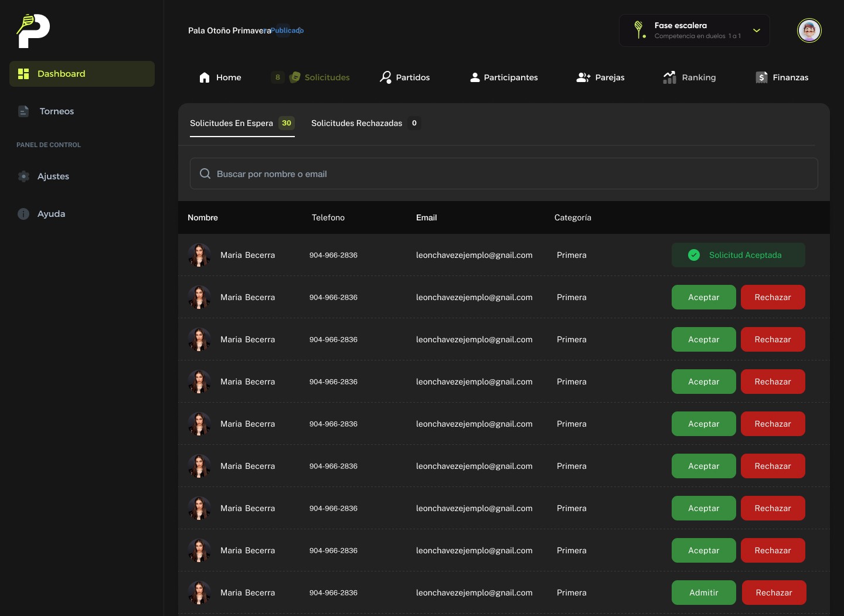The width and height of the screenshot is (844, 616).
Task: Click the Admitir button in last row
Action: click(703, 593)
